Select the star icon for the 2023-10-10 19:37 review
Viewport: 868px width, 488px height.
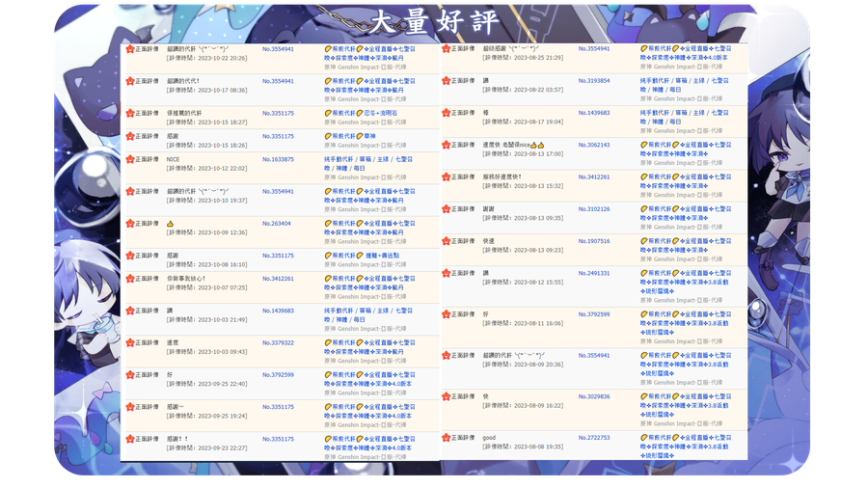(x=130, y=191)
